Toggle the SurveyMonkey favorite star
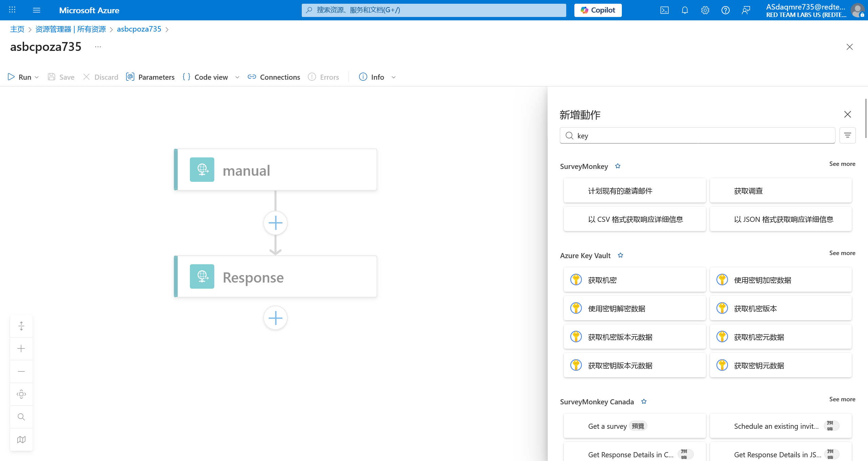Screen dimensions: 868x461 tap(618, 166)
